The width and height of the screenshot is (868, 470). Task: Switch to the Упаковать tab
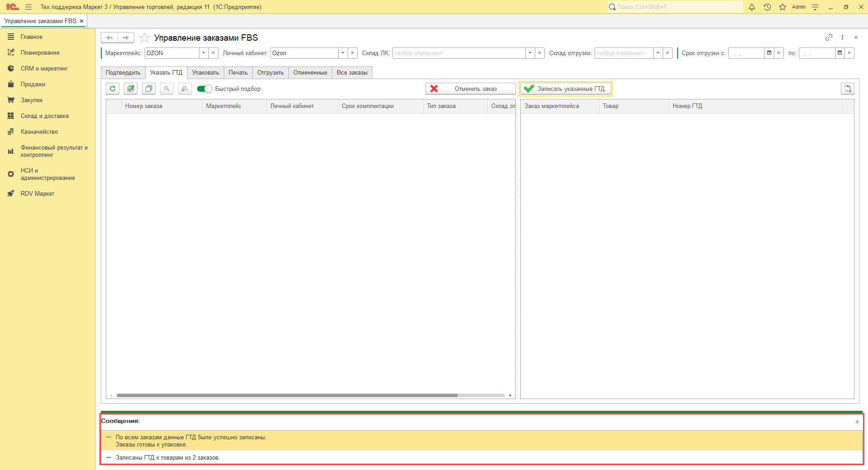click(205, 72)
